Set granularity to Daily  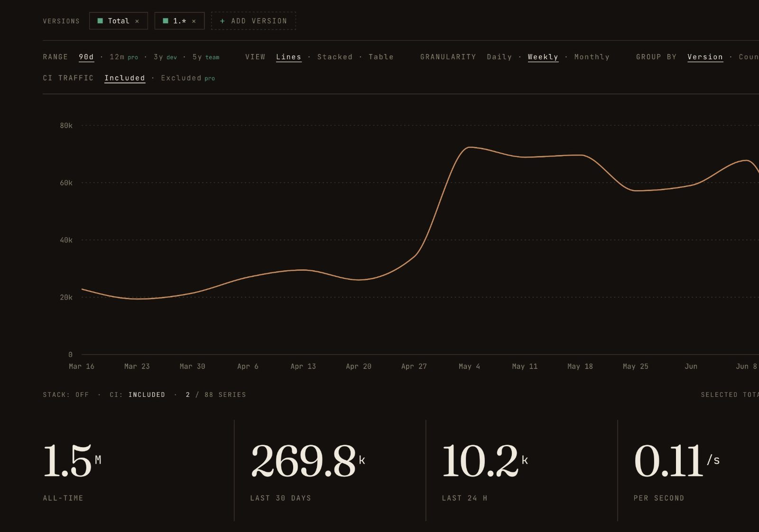(500, 57)
